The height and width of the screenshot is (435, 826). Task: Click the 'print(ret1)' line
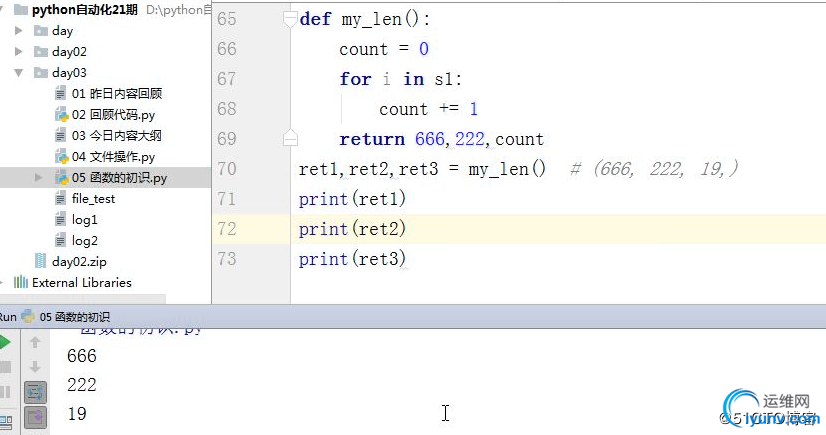pos(352,199)
